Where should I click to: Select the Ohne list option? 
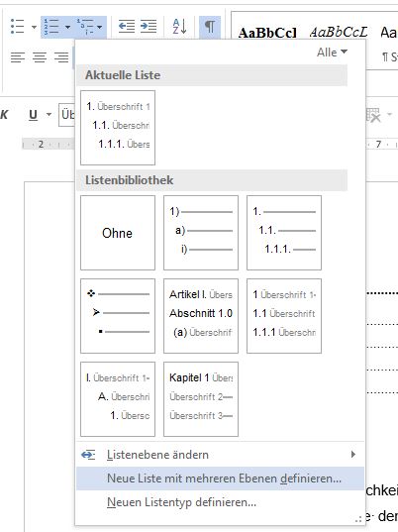(x=118, y=233)
